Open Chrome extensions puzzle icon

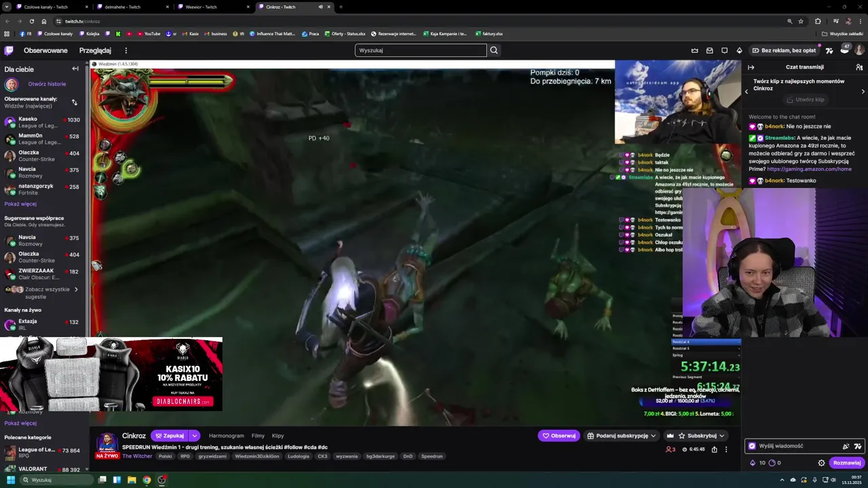point(818,21)
